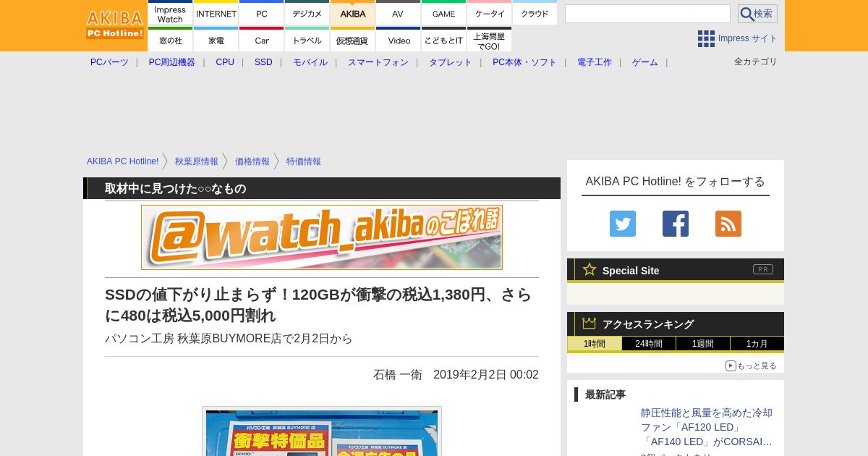Go to ゲーム category

coord(645,62)
